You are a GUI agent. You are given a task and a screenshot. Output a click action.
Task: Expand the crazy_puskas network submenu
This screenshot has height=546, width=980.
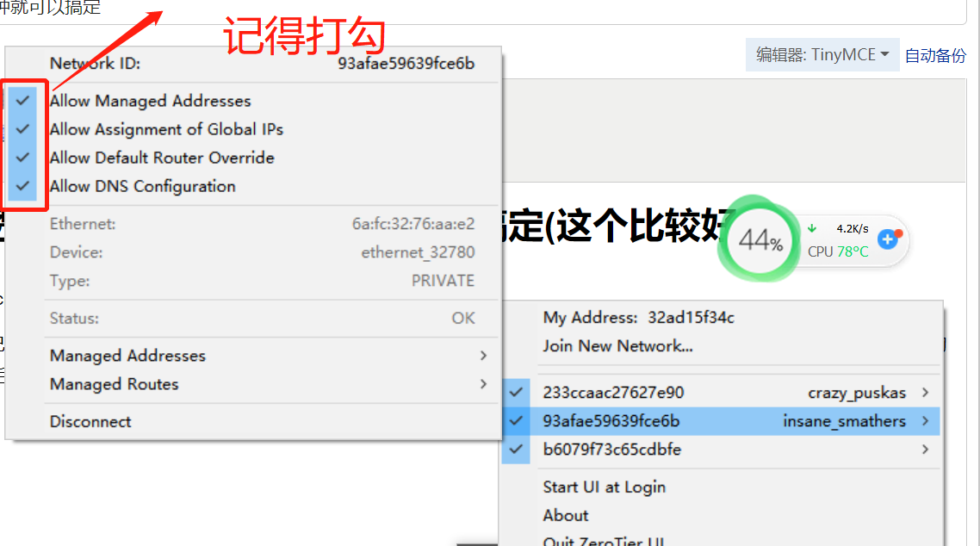click(925, 393)
